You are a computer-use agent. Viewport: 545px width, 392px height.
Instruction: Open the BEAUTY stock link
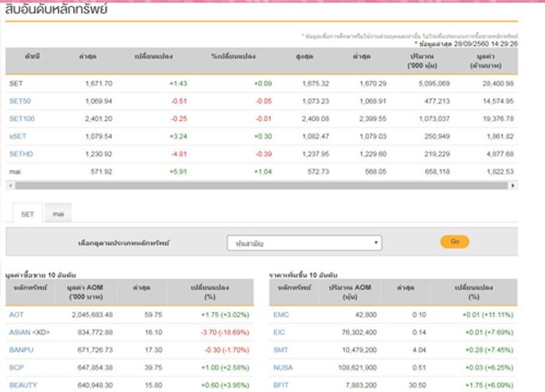point(23,385)
